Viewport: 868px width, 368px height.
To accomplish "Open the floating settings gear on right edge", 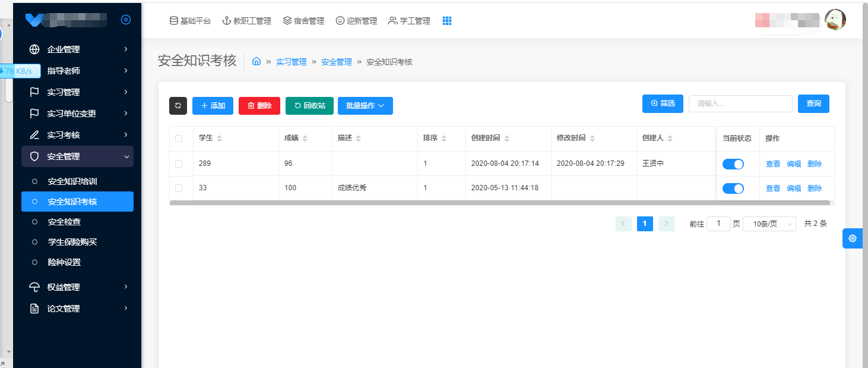I will (853, 238).
